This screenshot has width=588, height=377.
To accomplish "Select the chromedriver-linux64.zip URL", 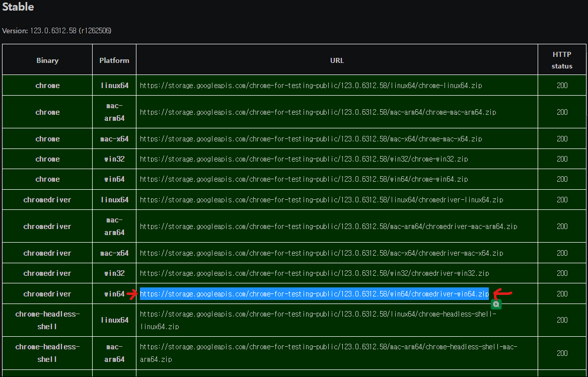I will (321, 200).
